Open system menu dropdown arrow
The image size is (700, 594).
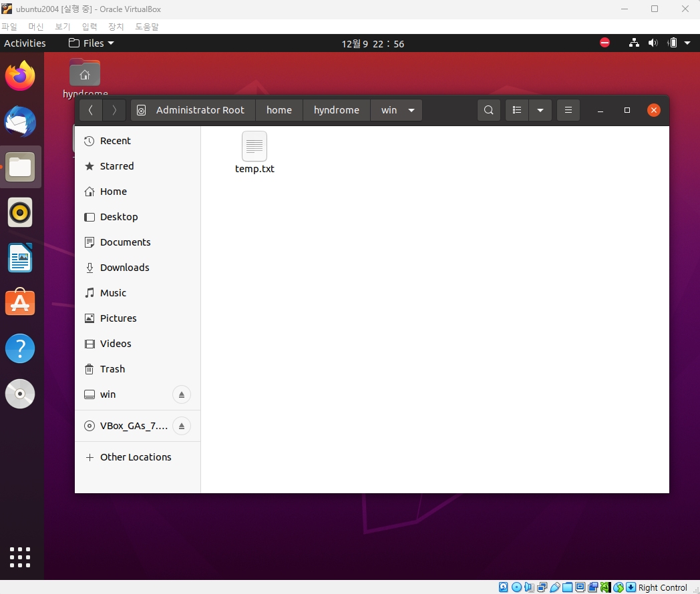[687, 43]
